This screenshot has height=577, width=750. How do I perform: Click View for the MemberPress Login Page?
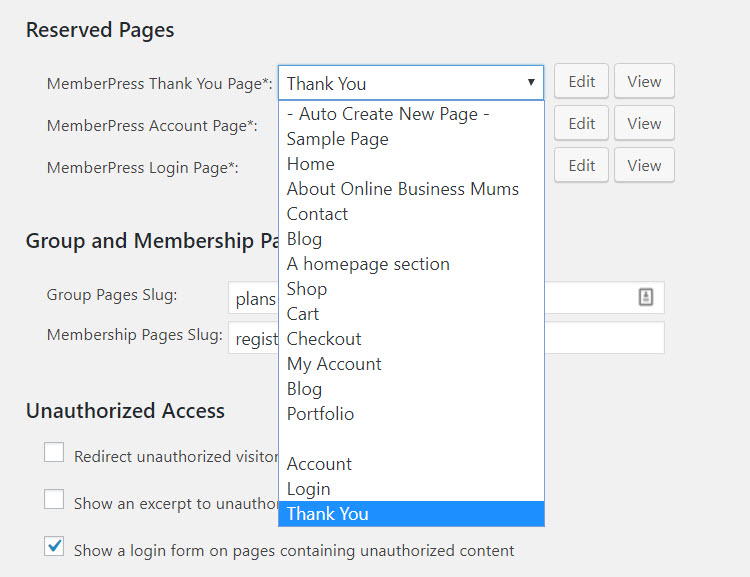tap(644, 166)
